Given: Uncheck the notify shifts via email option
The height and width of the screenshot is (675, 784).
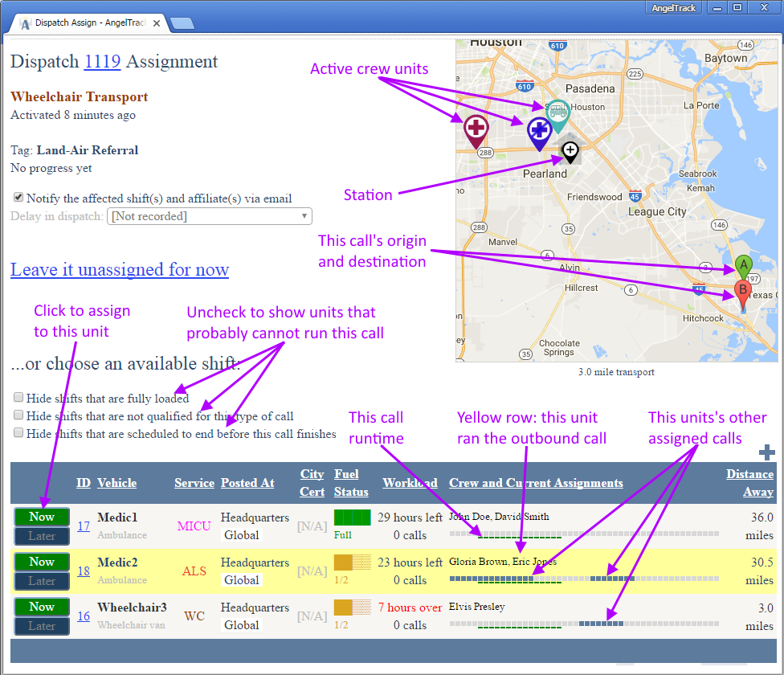Looking at the screenshot, I should tap(18, 198).
